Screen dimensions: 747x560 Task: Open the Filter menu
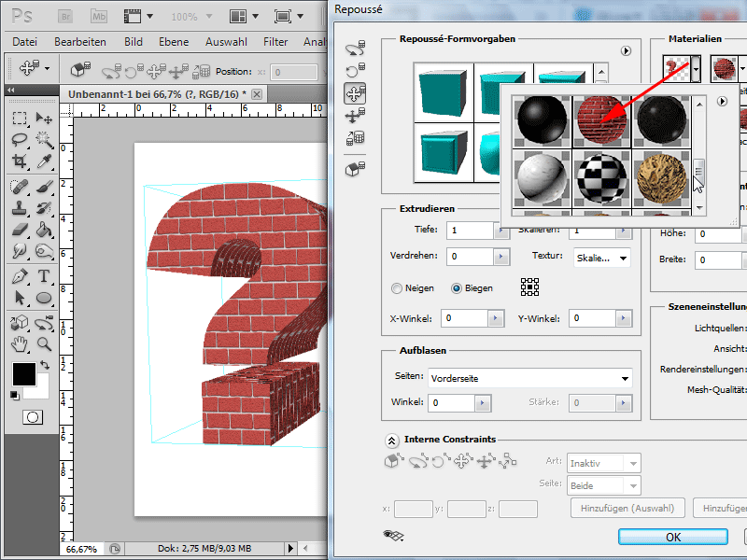point(275,42)
